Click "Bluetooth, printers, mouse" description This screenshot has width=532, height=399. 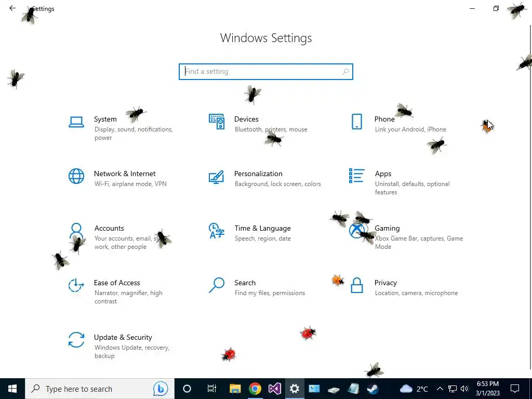click(x=271, y=129)
